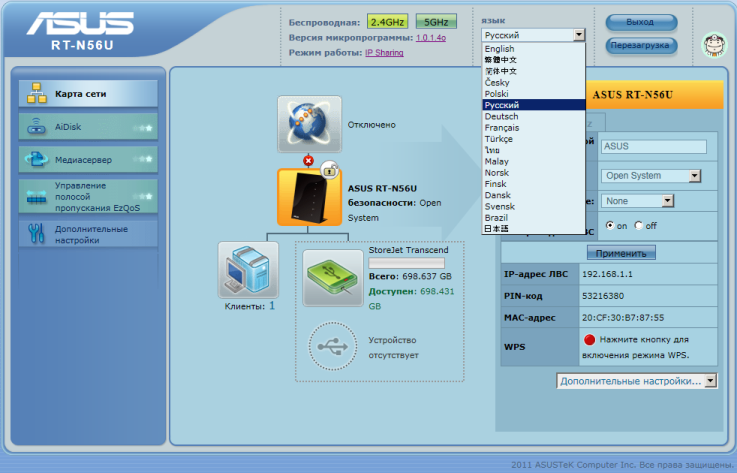Open Медиасервер menu item

click(88, 159)
